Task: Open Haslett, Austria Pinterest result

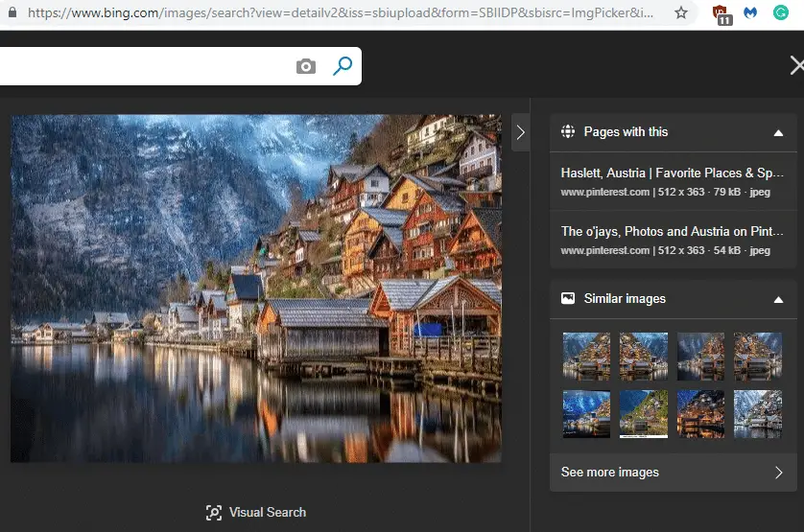Action: [x=673, y=173]
